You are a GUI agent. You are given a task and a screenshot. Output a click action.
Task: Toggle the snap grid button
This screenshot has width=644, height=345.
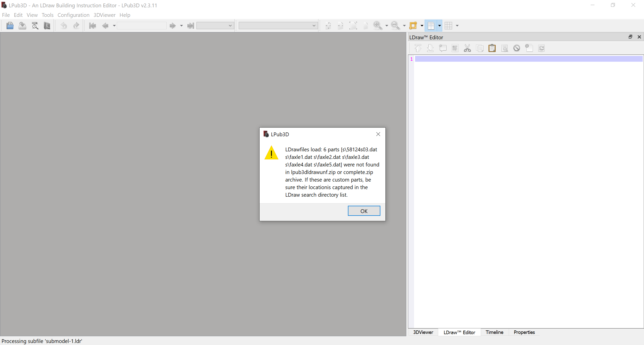449,25
